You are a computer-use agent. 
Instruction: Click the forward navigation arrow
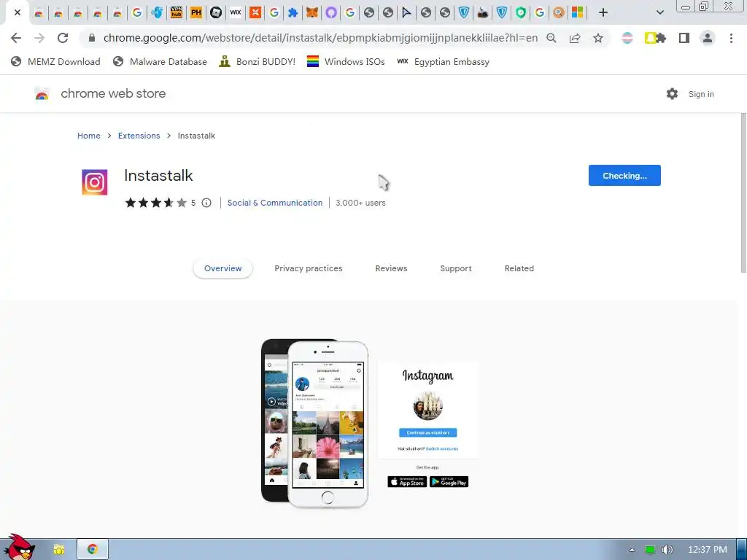click(39, 38)
